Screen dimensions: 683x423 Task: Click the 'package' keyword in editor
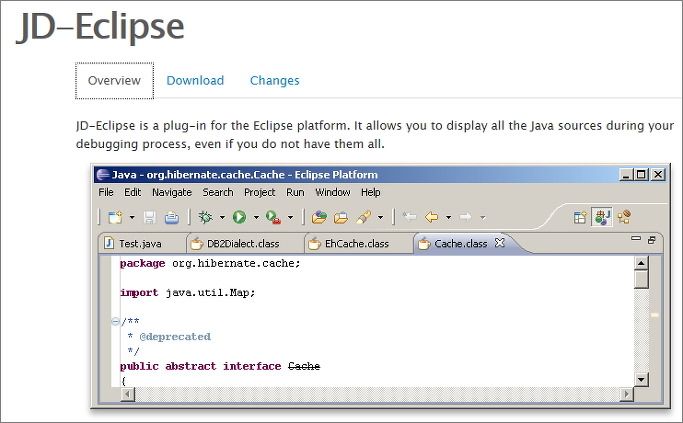(142, 264)
